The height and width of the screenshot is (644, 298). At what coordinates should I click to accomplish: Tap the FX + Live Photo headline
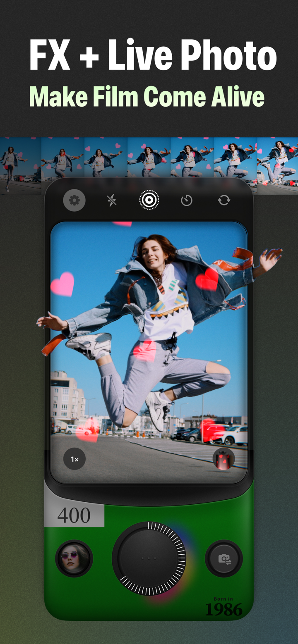[x=153, y=55]
